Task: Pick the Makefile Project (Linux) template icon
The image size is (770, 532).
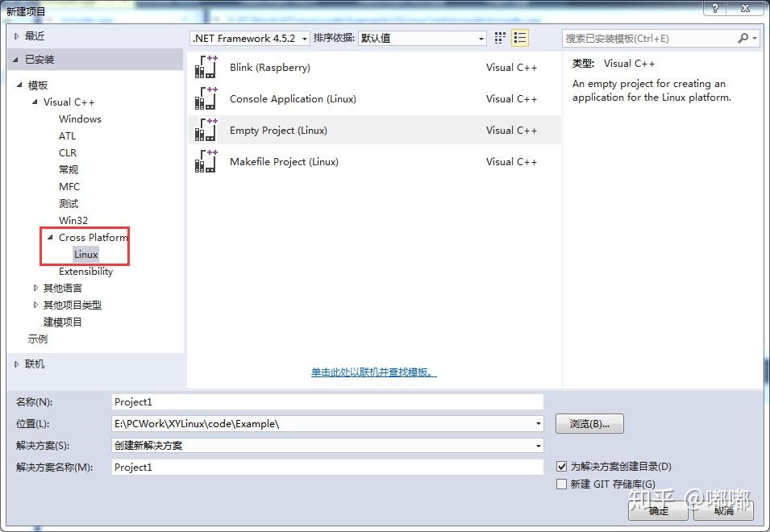Action: tap(206, 161)
